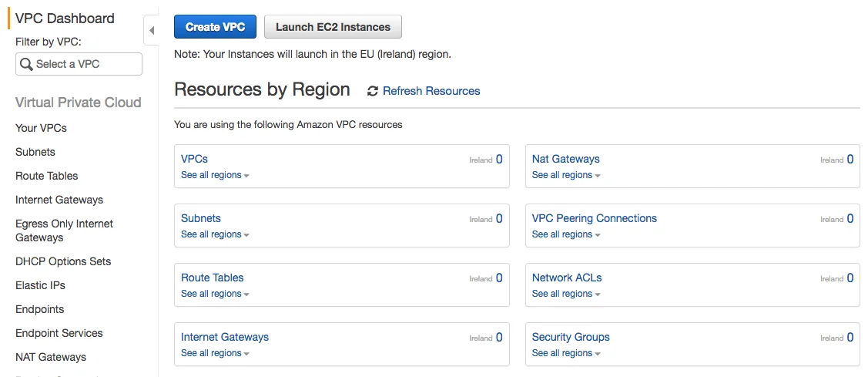The height and width of the screenshot is (377, 868).
Task: Open Your VPCs in the sidebar
Action: [41, 128]
